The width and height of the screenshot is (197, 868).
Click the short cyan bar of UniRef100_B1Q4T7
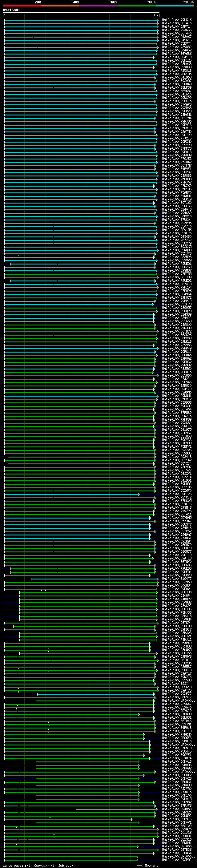(94, 579)
